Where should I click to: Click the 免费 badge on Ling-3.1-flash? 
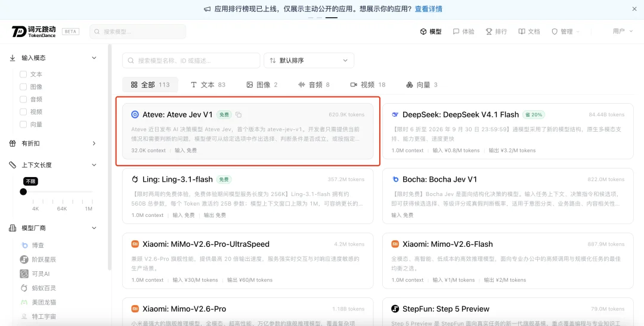coord(224,179)
